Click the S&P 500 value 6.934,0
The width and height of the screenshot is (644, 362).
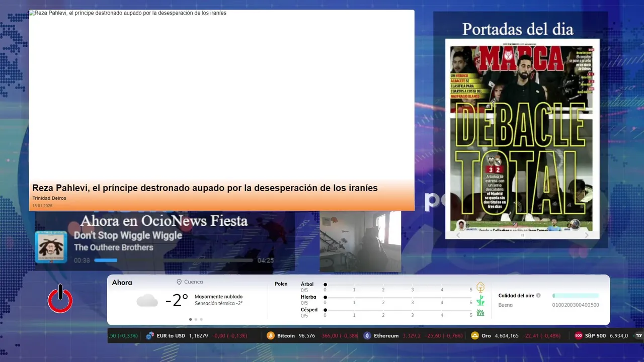(x=619, y=336)
